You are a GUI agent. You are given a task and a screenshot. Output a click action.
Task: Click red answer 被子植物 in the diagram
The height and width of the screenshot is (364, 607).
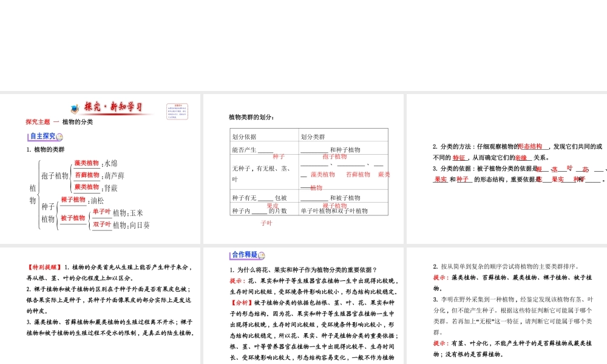point(73,218)
